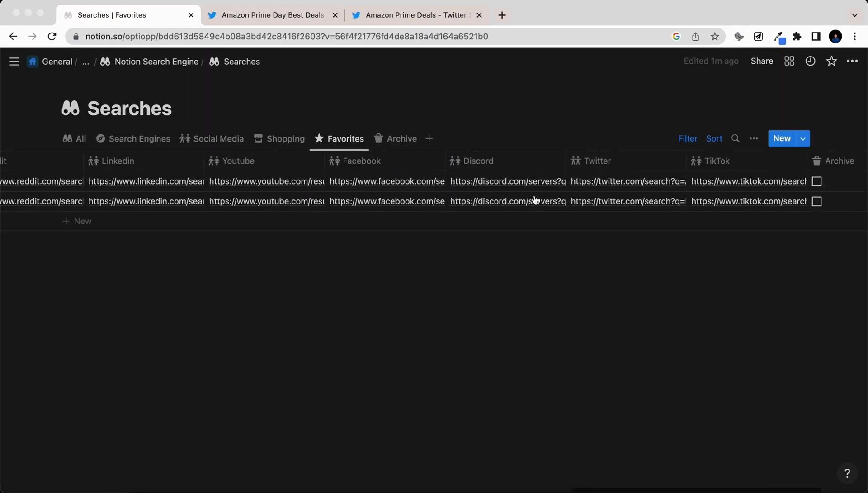The width and height of the screenshot is (868, 493).
Task: Close the first Amazon Prime Day Twitter tab
Action: (335, 15)
